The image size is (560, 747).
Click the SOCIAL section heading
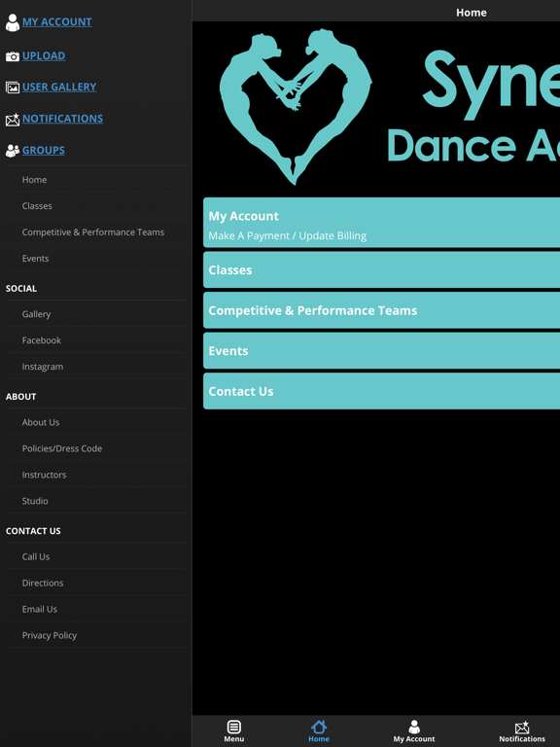coord(21,288)
